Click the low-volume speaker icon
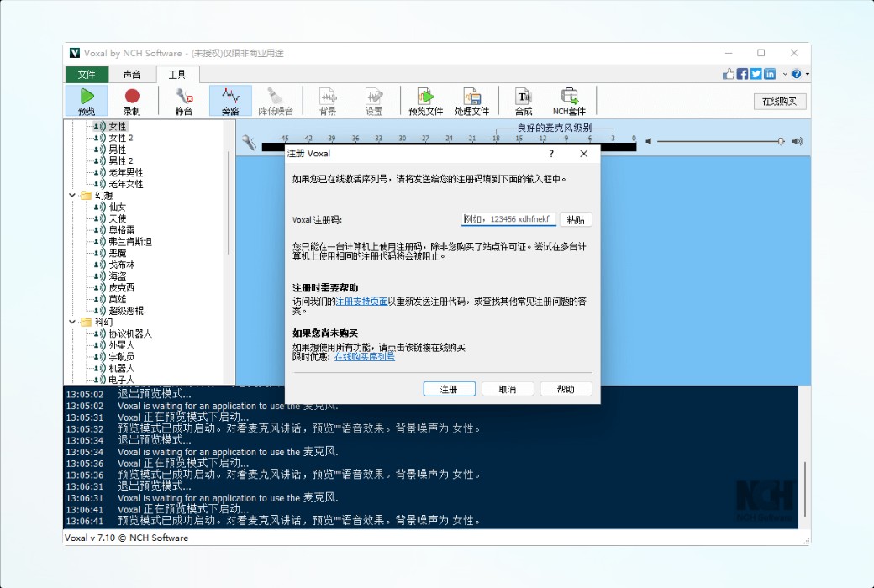874x588 pixels. (648, 142)
